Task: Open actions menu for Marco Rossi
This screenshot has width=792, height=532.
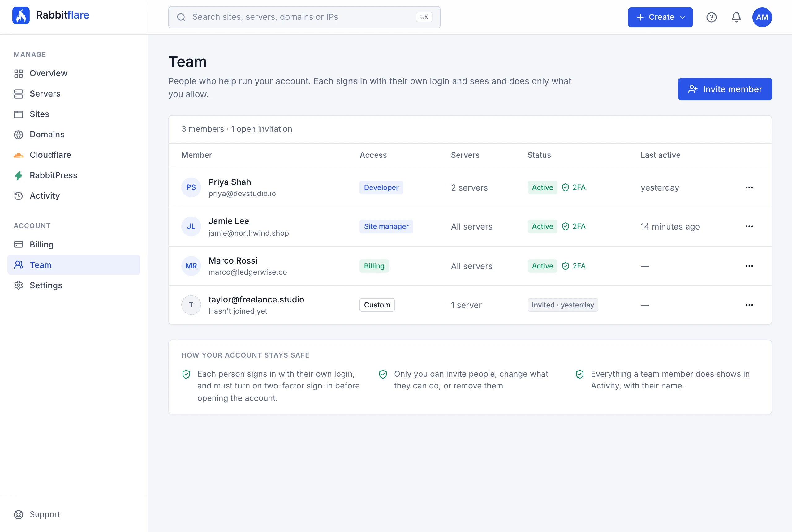Action: (749, 266)
